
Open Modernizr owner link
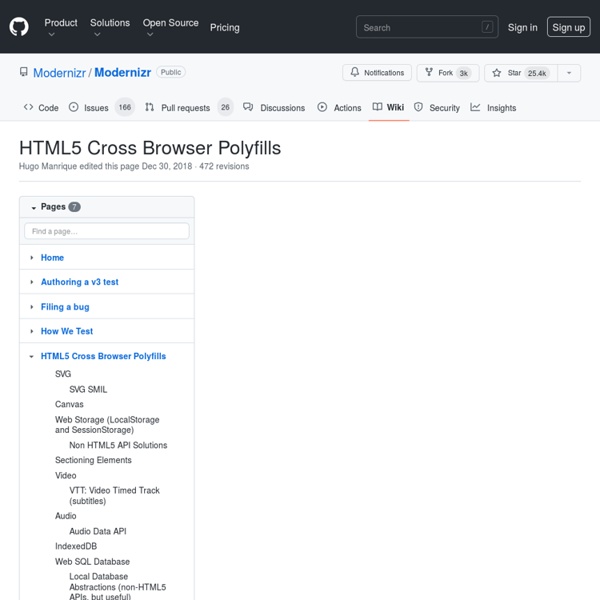(59, 73)
